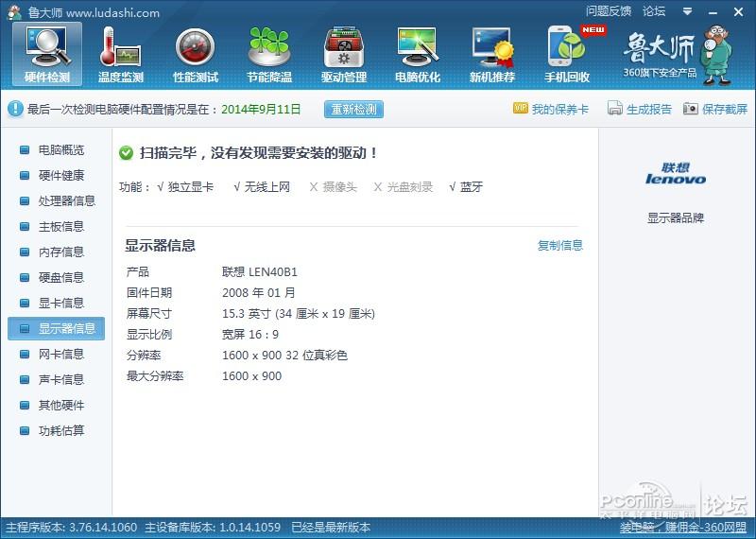Click the 最大分辨率 value 1600 x 900
756x539 pixels.
251,376
